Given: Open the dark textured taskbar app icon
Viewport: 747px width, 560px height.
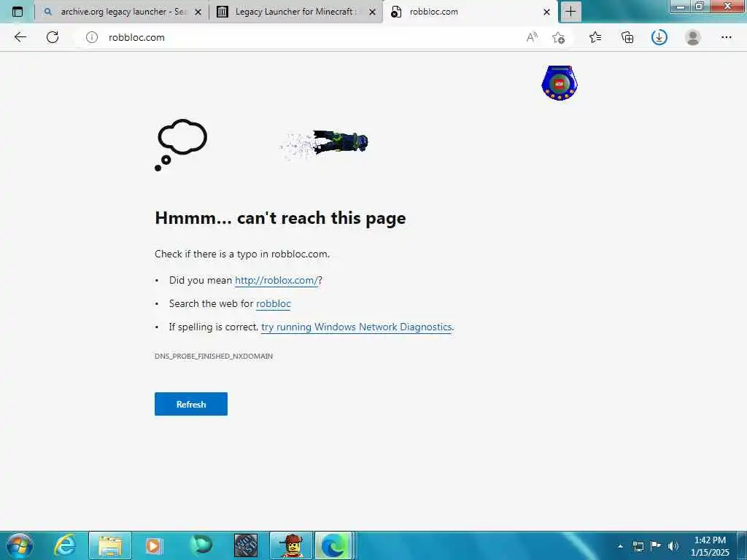Looking at the screenshot, I should 246,545.
